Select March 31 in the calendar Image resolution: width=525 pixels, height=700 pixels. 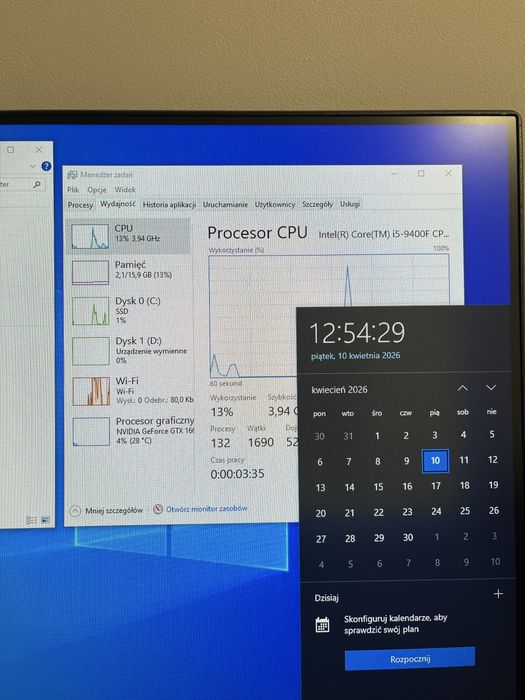[x=348, y=436]
